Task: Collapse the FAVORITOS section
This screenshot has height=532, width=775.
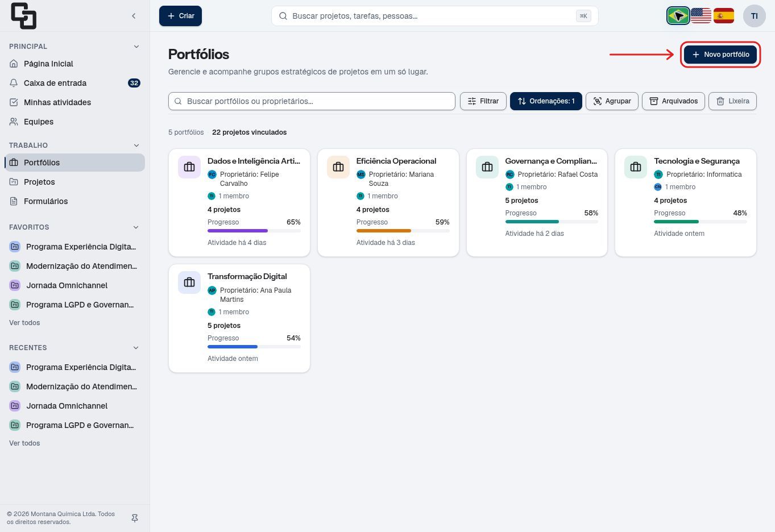Action: click(136, 227)
